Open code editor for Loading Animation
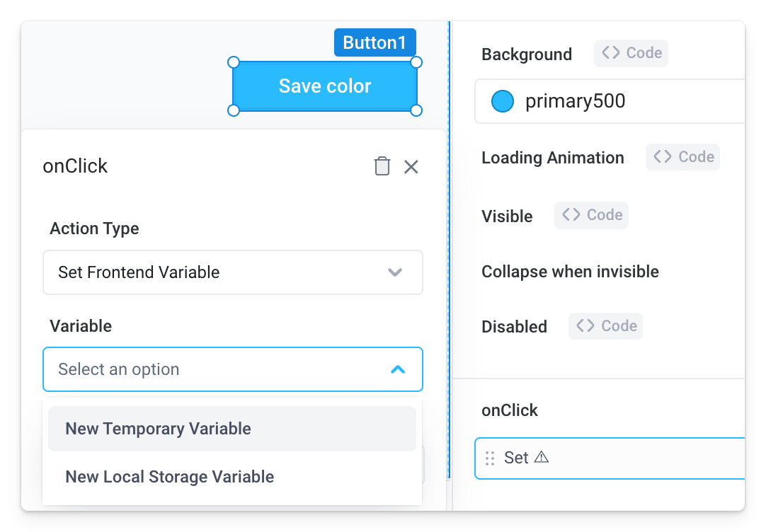Viewport: 766px width, 532px height. coord(682,157)
